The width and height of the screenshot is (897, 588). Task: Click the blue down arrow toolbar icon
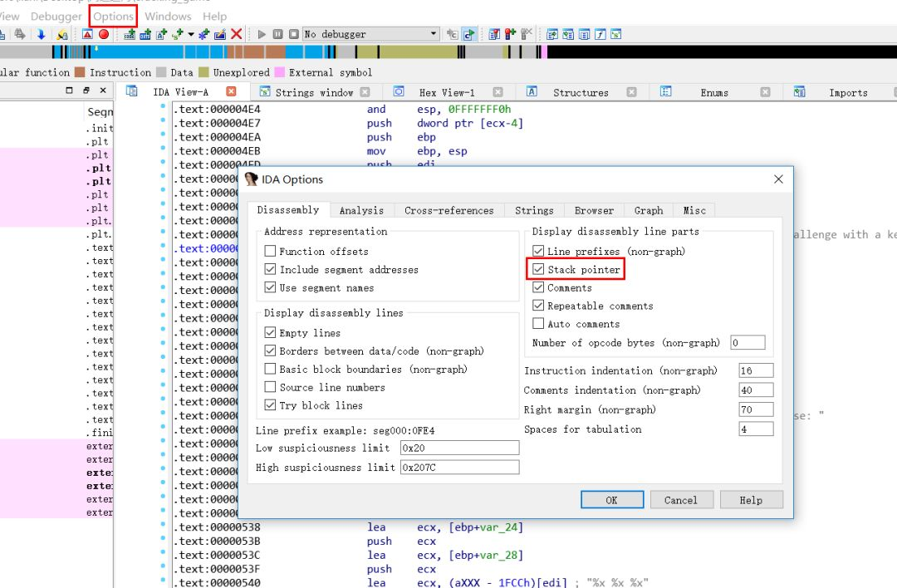pos(41,34)
